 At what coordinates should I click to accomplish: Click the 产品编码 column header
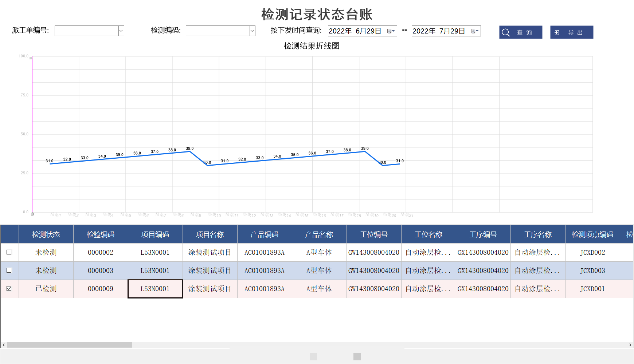click(265, 234)
